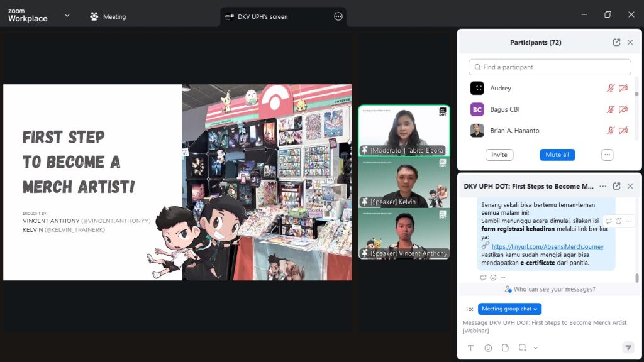
Task: Switch to the Meeting tab
Action: click(x=108, y=16)
